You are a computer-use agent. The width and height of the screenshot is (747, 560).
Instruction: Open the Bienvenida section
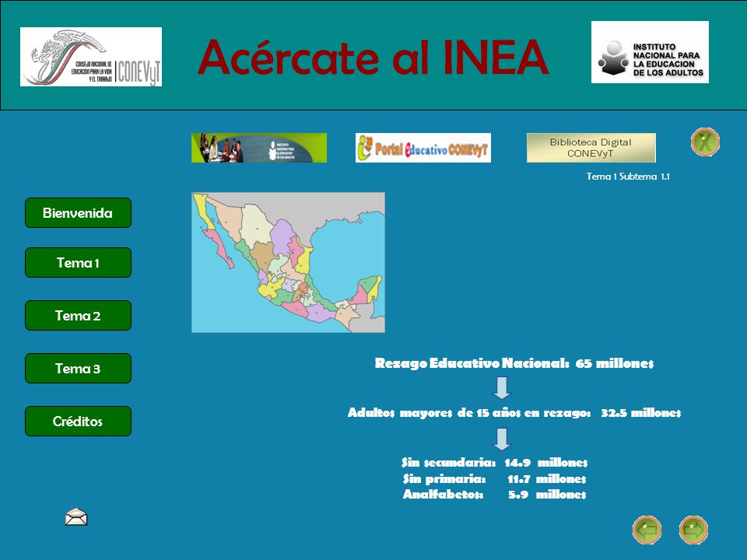coord(78,213)
